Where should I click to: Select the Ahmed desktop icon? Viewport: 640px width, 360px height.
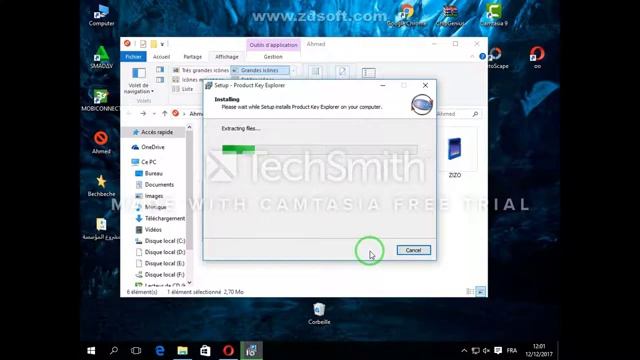pos(101,142)
